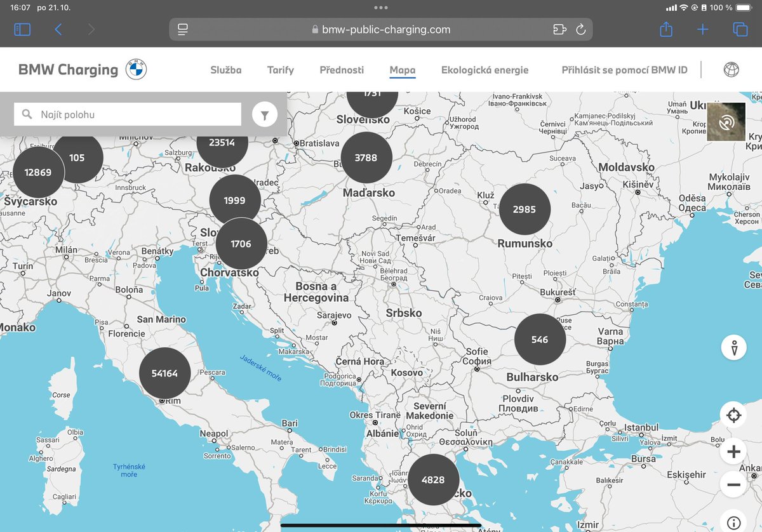The image size is (762, 532).
Task: Zoom out on the map
Action: coord(734,485)
